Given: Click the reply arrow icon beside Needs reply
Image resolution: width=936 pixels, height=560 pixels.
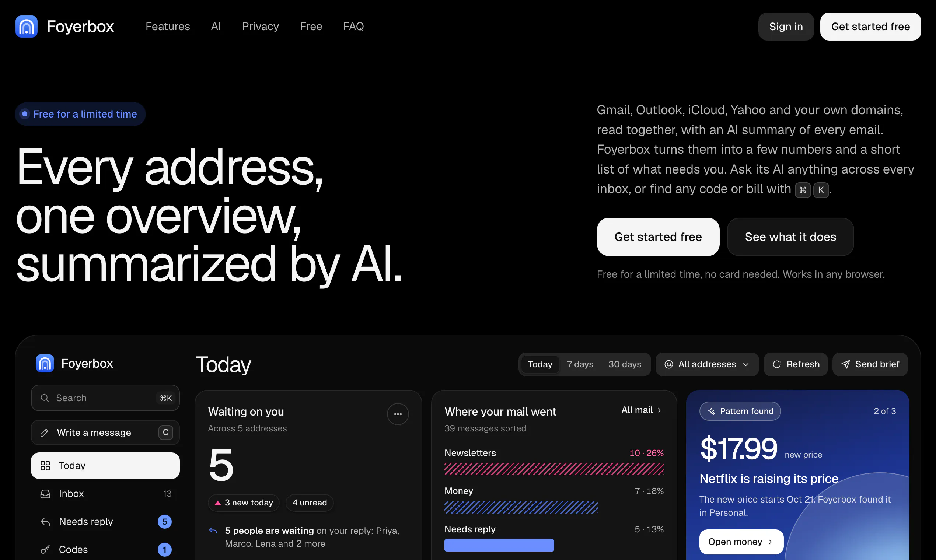Looking at the screenshot, I should (45, 522).
